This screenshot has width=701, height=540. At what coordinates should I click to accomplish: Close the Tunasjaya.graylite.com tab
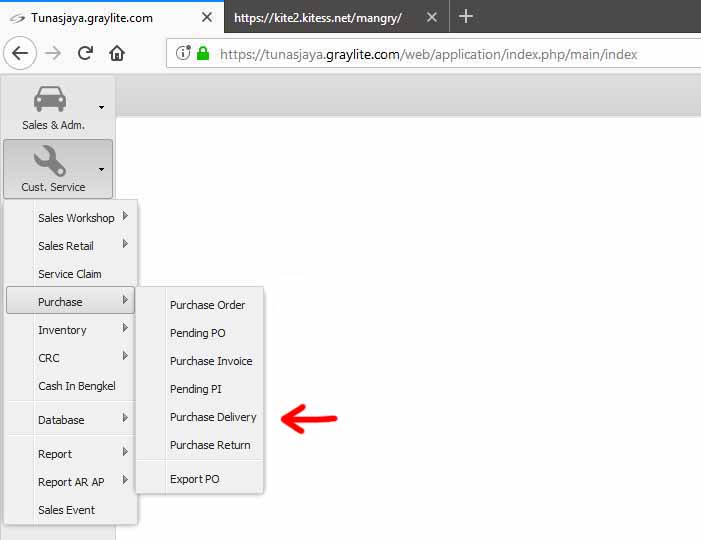coord(207,17)
